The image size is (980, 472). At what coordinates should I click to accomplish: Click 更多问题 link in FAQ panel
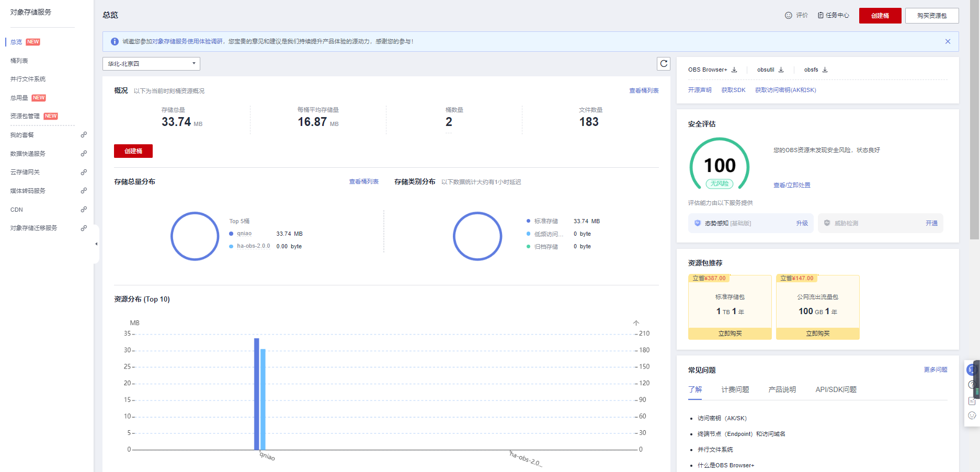(936, 370)
